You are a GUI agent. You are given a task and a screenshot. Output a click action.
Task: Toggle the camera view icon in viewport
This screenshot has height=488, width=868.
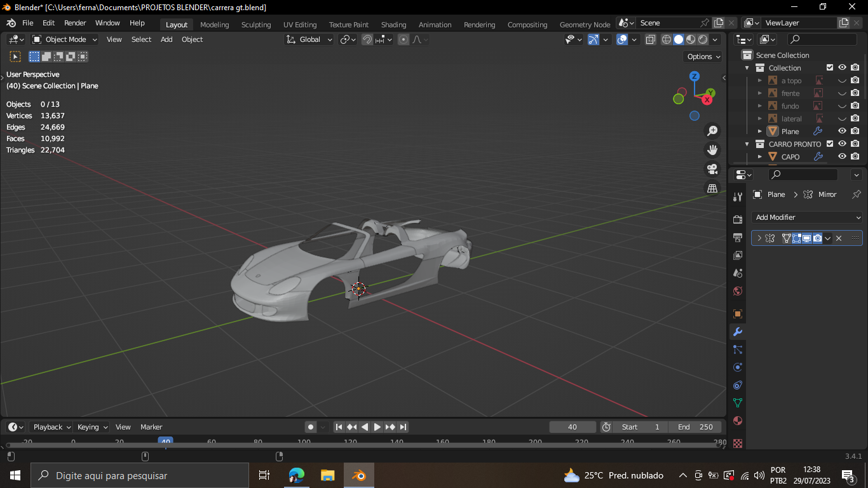point(712,169)
